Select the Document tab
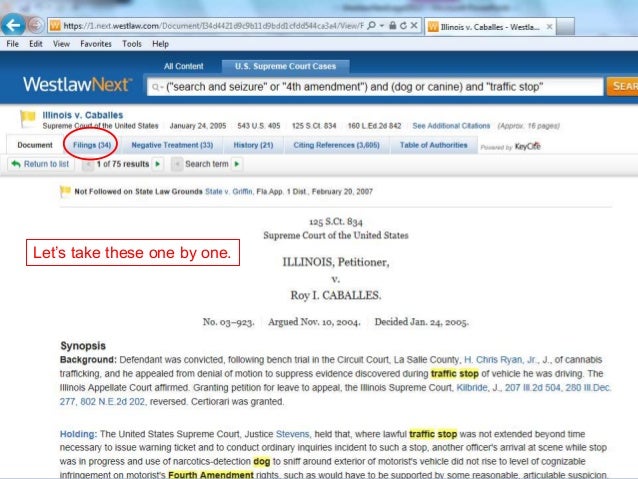The height and width of the screenshot is (479, 638). click(35, 145)
